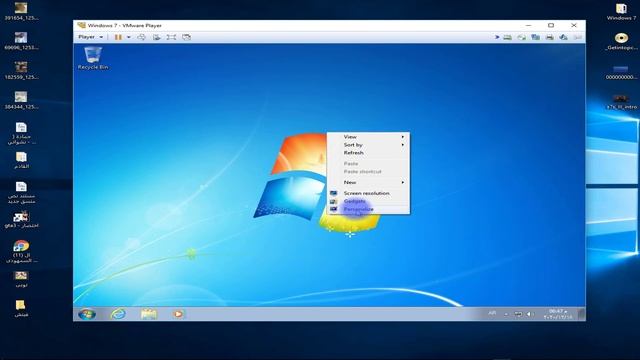Open the 69696_1253... desktop image file
The height and width of the screenshot is (360, 640).
(21, 41)
